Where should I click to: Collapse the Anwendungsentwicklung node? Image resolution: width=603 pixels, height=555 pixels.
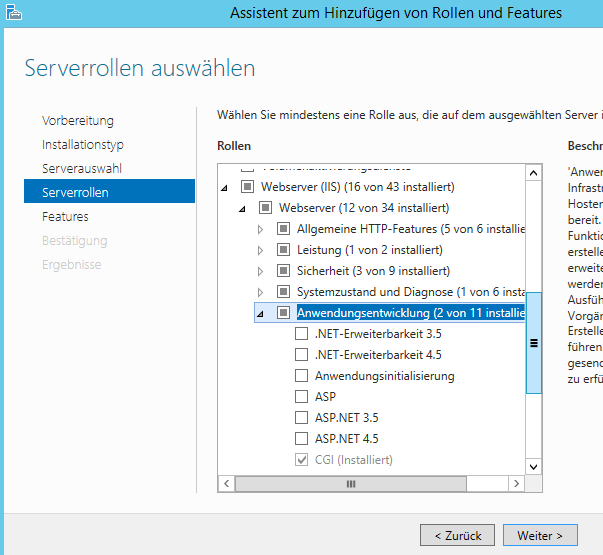pyautogui.click(x=260, y=314)
